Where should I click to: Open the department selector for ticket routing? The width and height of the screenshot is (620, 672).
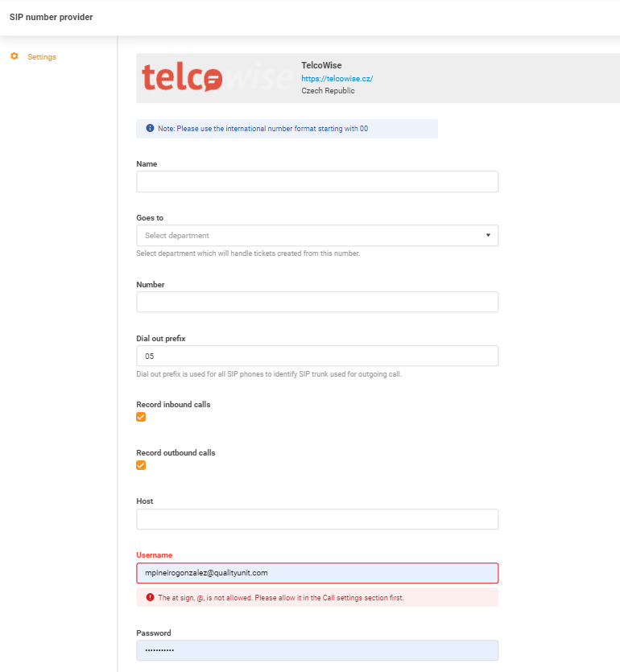pos(316,235)
